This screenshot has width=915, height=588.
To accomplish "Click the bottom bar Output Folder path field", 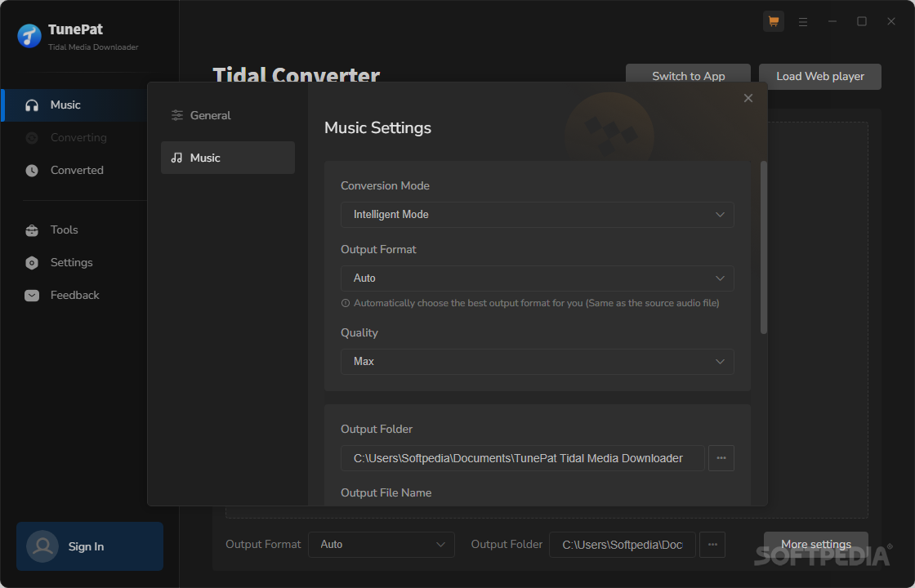I will (622, 544).
